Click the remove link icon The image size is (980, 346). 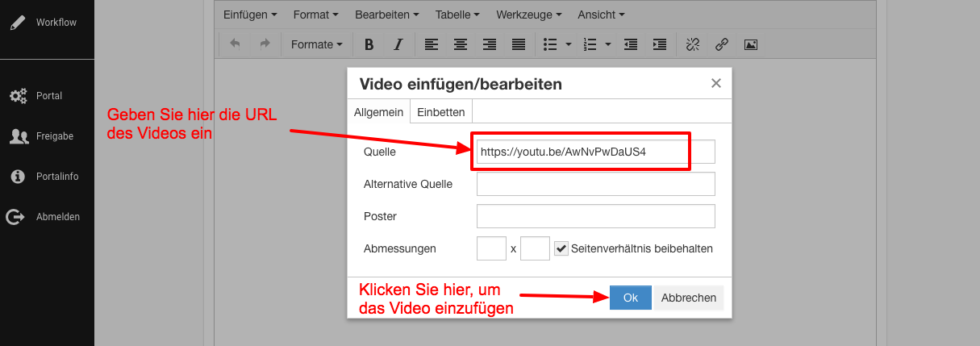click(692, 44)
